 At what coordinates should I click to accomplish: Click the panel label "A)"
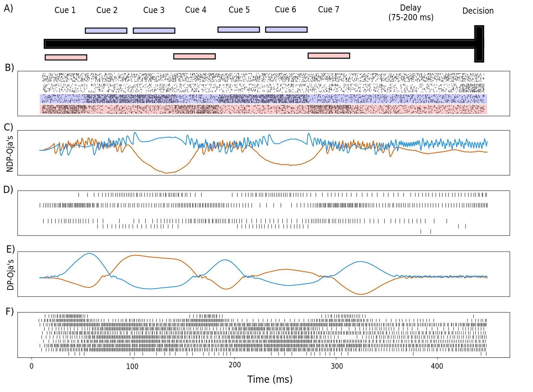click(x=8, y=9)
